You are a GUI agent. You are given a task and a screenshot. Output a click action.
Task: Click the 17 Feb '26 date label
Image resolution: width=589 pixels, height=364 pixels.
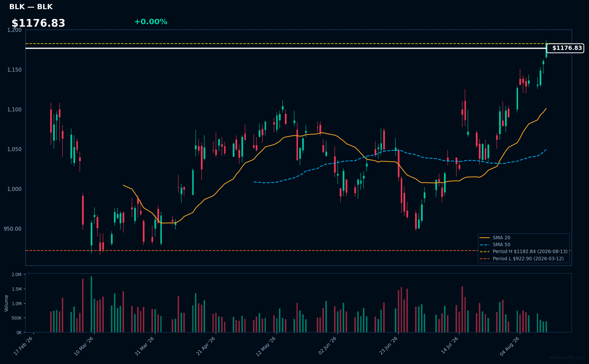tap(23, 346)
